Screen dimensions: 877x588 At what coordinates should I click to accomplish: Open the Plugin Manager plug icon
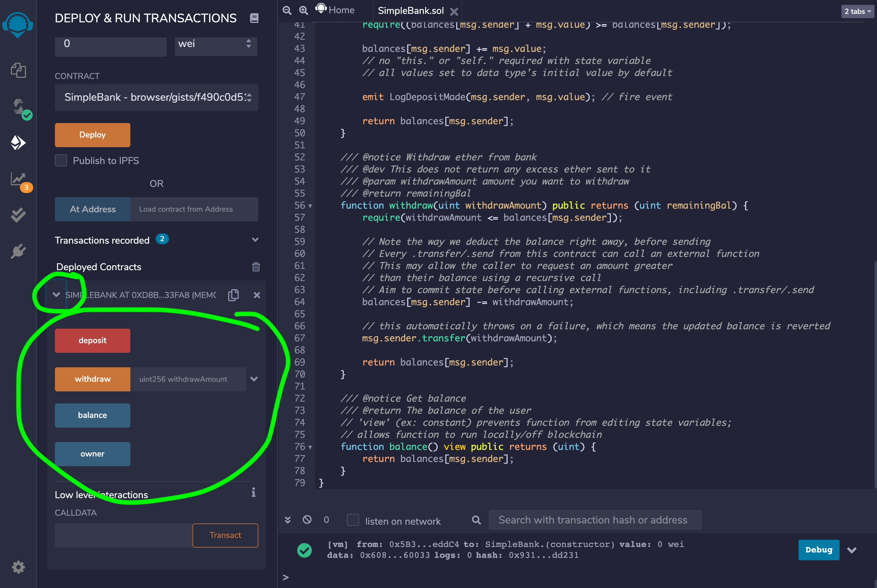(x=18, y=251)
